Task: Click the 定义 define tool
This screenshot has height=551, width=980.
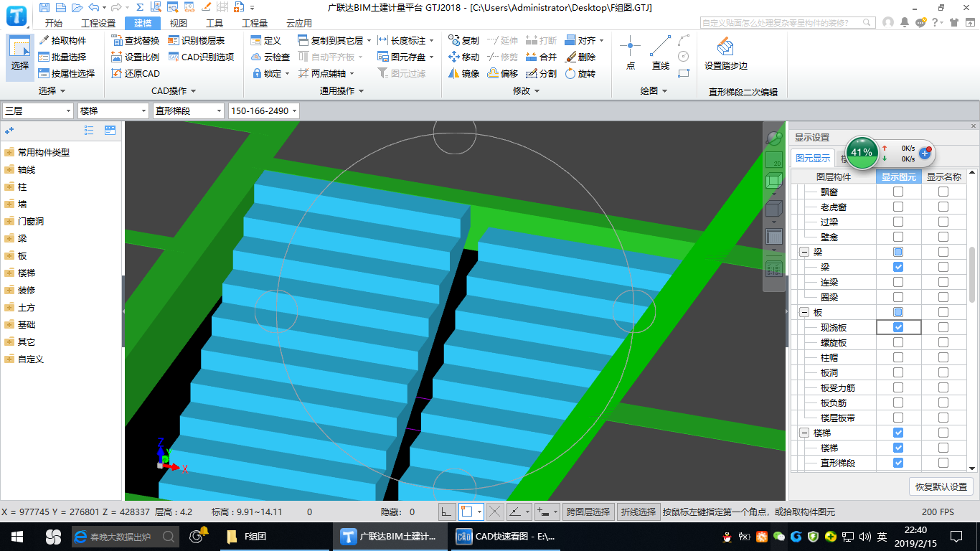Action: coord(266,40)
